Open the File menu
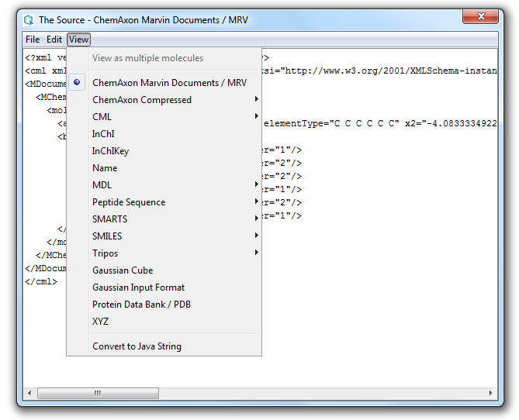 point(33,40)
